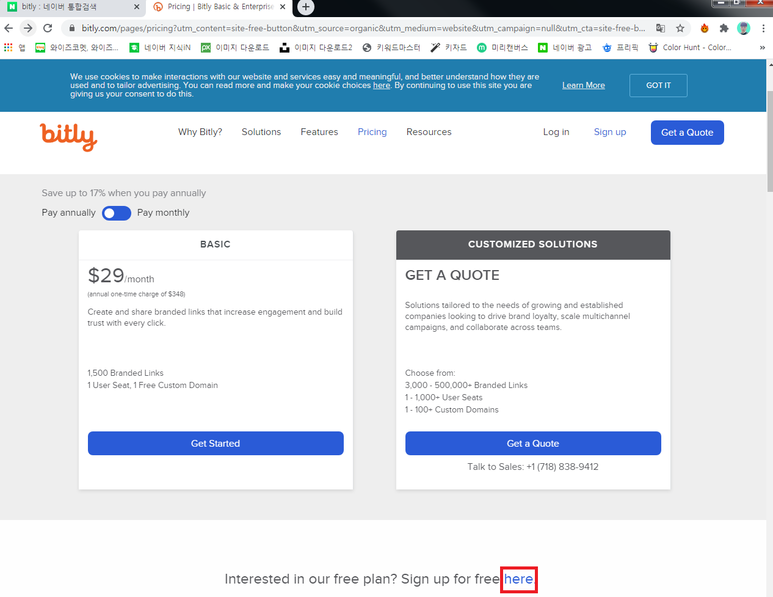Open the Features menu
The height and width of the screenshot is (597, 773).
click(319, 132)
